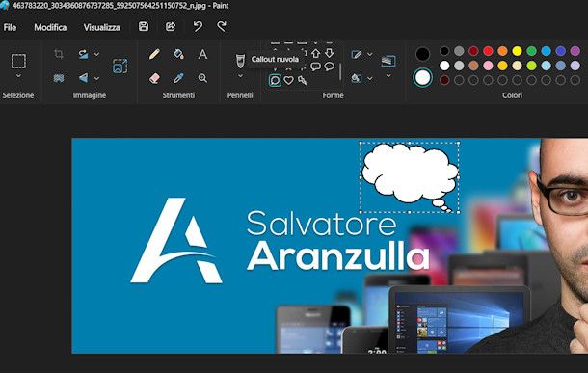The height and width of the screenshot is (373, 588).
Task: Click the Save icon
Action: click(144, 27)
